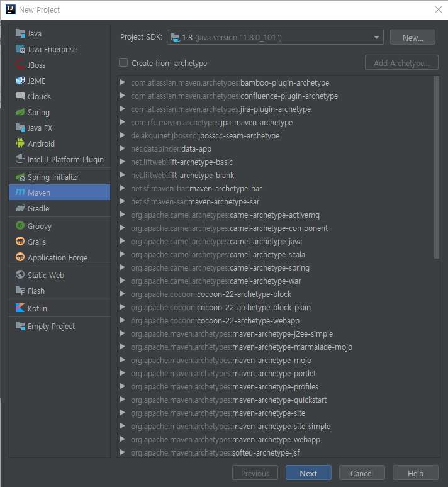Select Empty Project label in list
The width and height of the screenshot is (448, 487).
click(x=51, y=327)
